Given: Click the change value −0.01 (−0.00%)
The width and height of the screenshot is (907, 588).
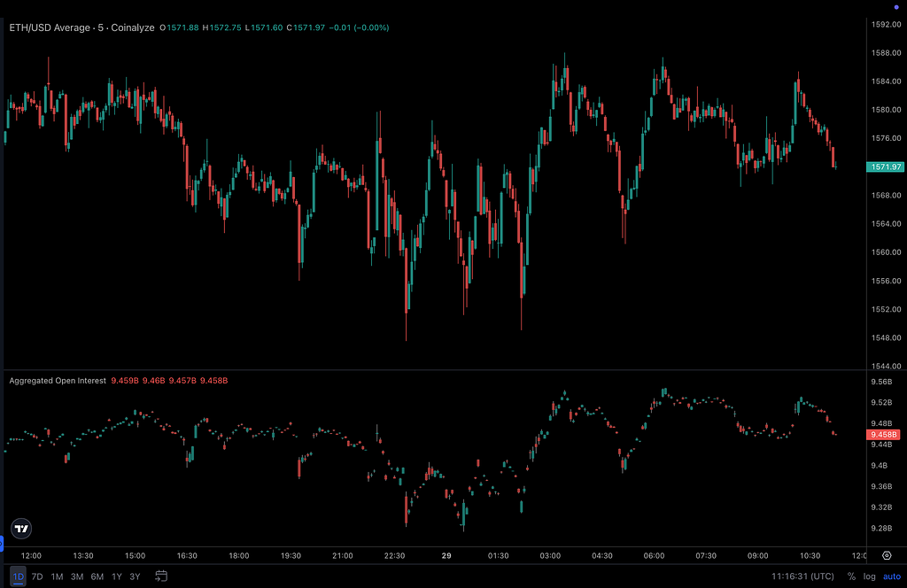Looking at the screenshot, I should pyautogui.click(x=360, y=27).
